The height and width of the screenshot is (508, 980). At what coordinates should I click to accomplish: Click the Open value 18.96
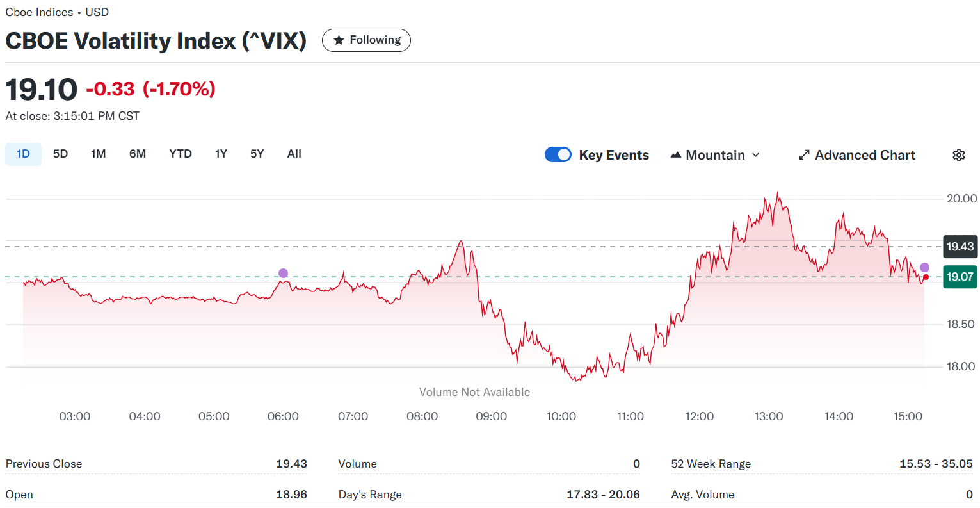coord(291,495)
